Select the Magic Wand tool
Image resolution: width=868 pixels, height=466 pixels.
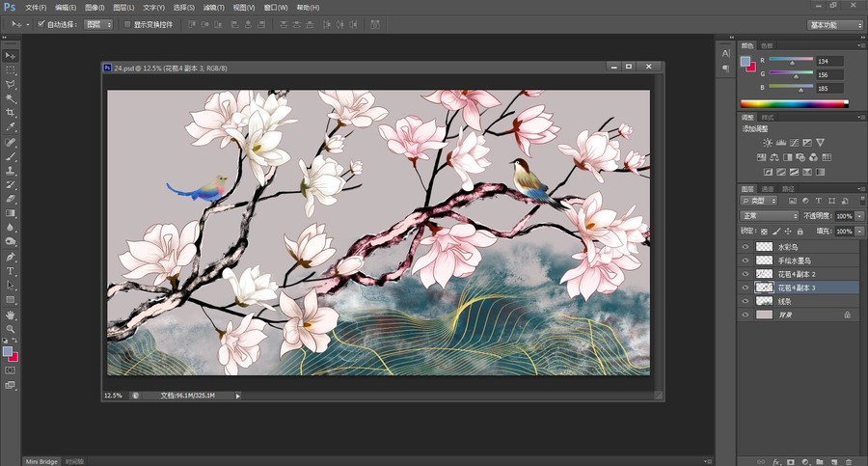[x=11, y=98]
